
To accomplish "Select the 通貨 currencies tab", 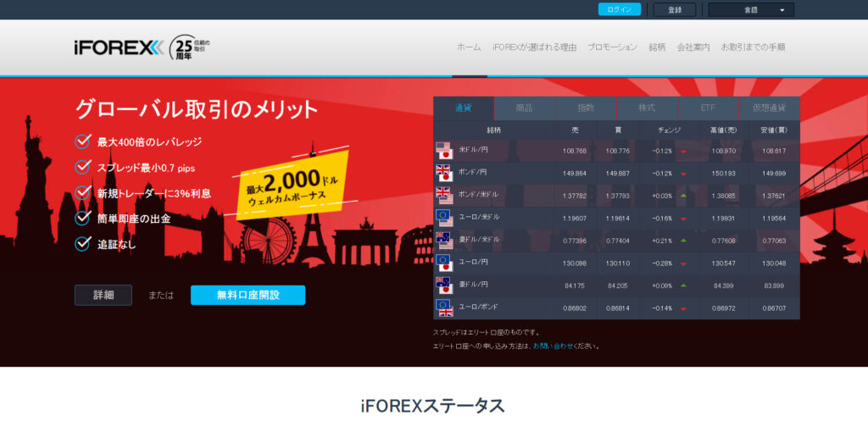I will [464, 108].
